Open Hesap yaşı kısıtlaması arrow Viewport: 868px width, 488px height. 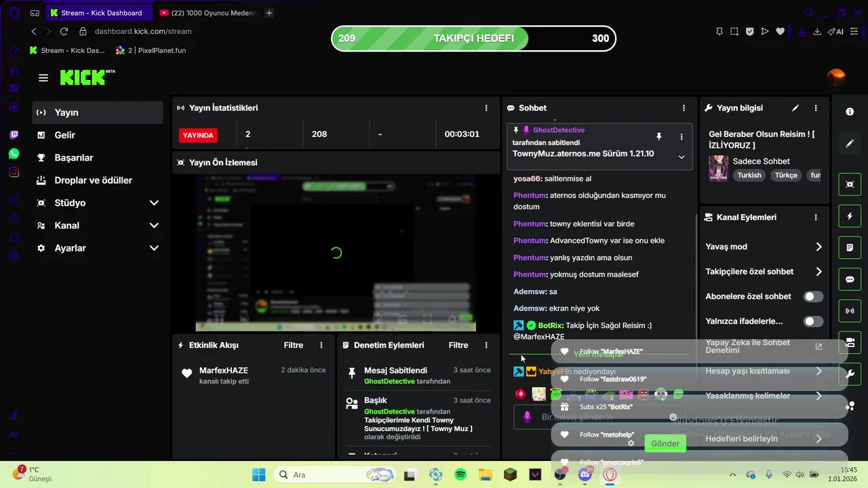coord(818,371)
